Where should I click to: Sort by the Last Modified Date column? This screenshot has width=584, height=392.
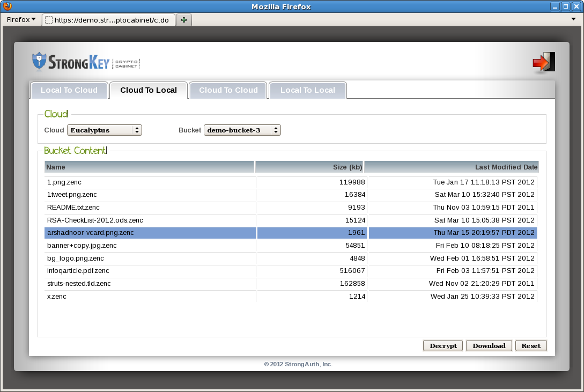pyautogui.click(x=453, y=167)
